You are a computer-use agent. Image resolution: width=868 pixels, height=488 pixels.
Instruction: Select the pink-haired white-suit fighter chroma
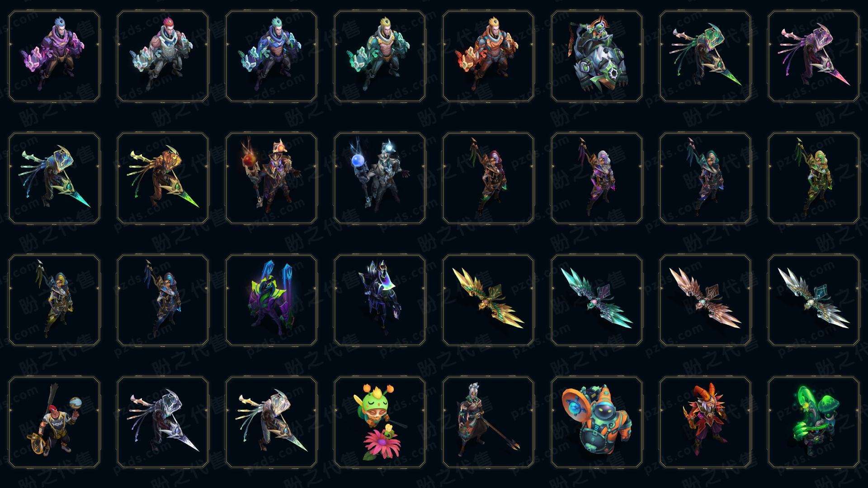(x=163, y=56)
